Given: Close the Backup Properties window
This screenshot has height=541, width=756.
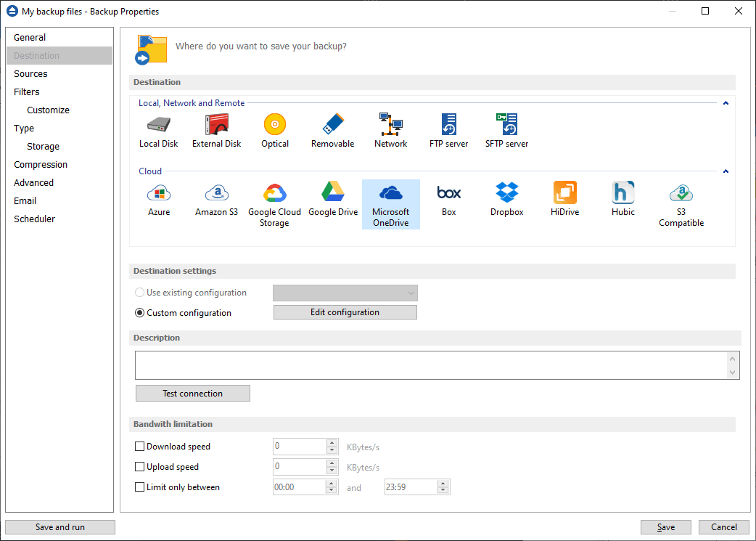Looking at the screenshot, I should point(738,11).
